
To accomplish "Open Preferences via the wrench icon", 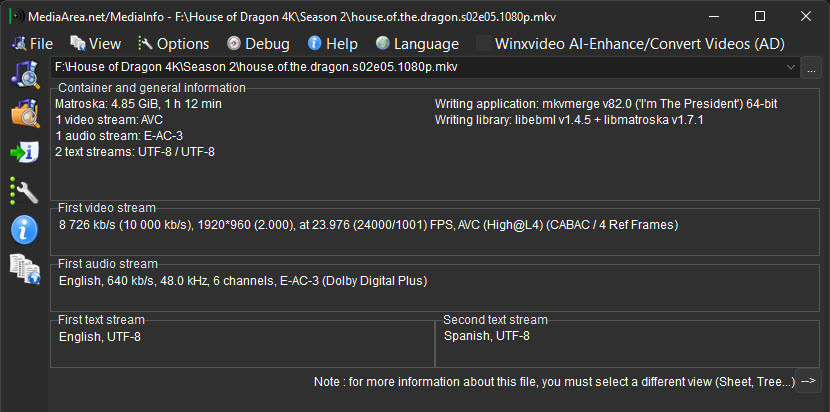I will (x=24, y=191).
